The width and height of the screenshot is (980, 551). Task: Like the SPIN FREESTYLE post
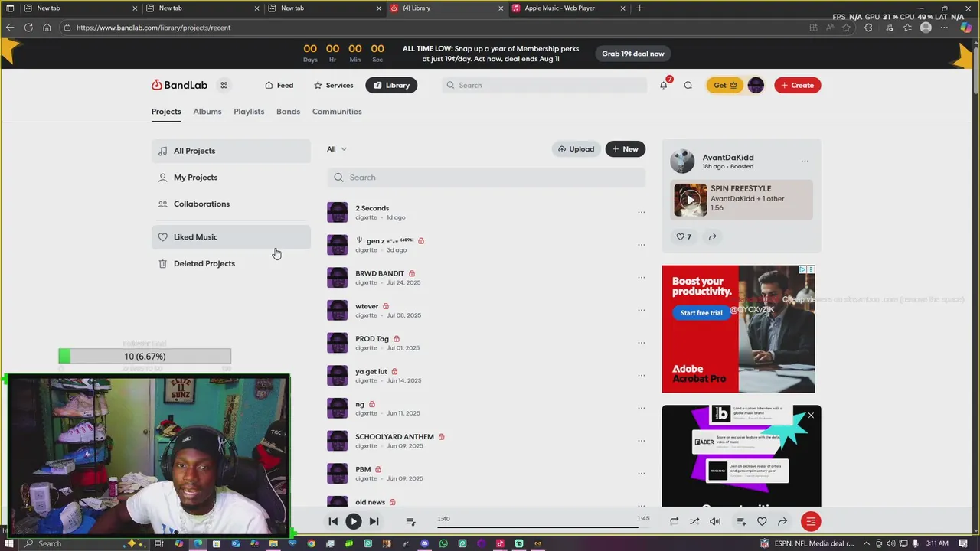click(x=683, y=236)
